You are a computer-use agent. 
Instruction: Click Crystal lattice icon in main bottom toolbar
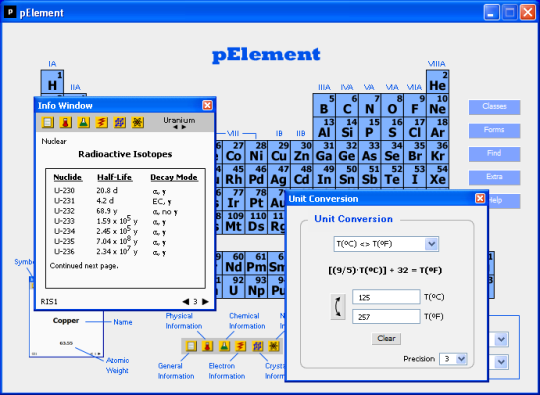click(257, 346)
